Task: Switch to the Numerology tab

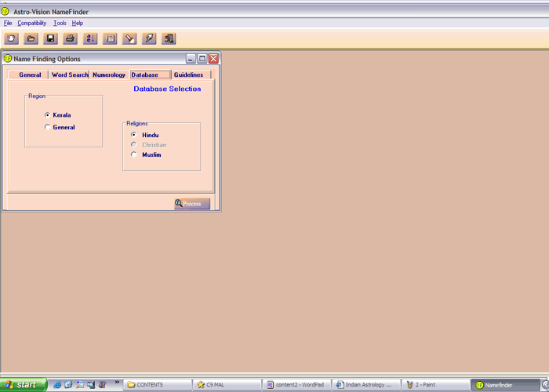Action: pos(109,74)
